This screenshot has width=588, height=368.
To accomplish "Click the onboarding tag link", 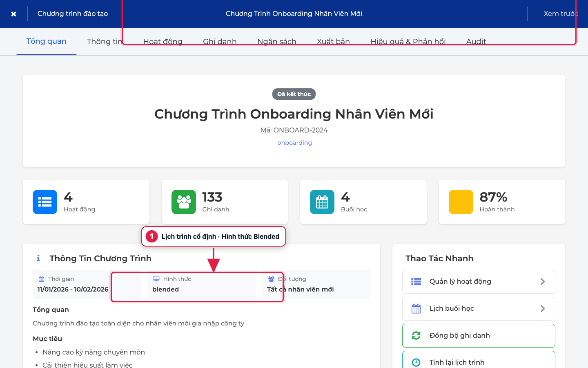I will coord(294,143).
